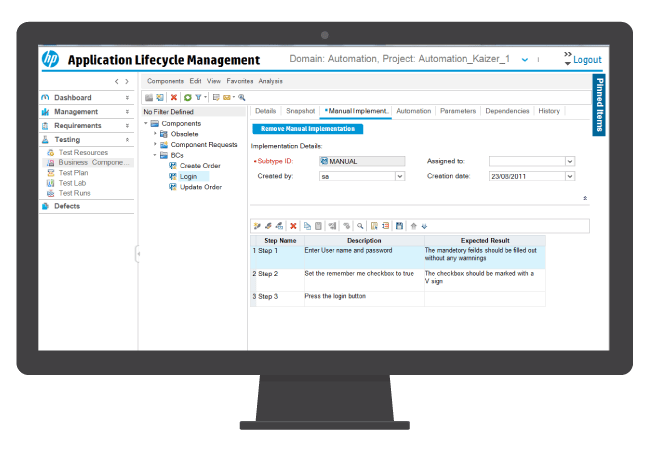This screenshot has width=650, height=450.
Task: Select the Create Order component
Action: point(200,166)
